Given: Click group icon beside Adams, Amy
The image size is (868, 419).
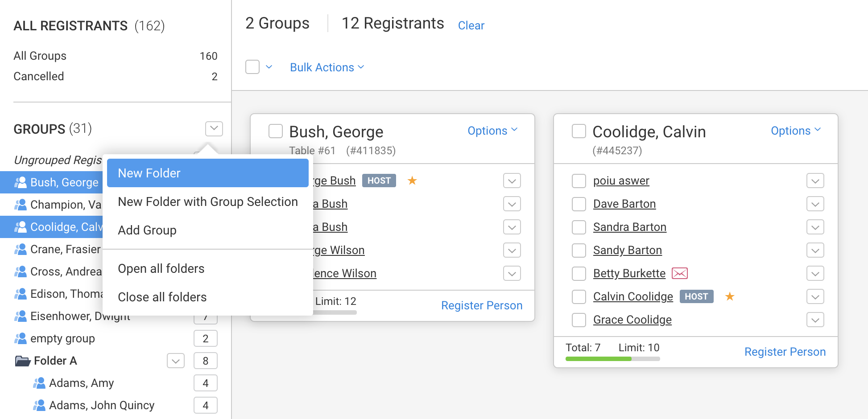Looking at the screenshot, I should pos(39,383).
